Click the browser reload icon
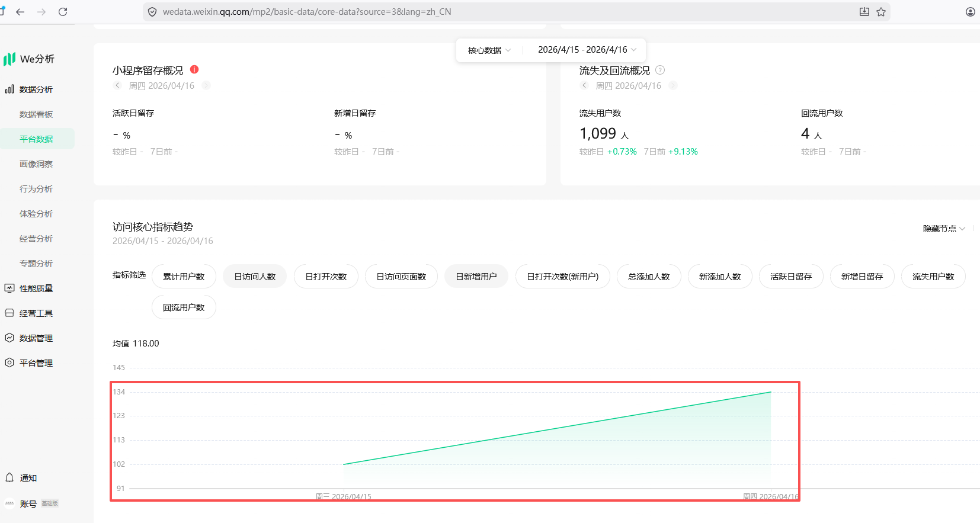Screen dimensions: 980x523 pos(63,12)
